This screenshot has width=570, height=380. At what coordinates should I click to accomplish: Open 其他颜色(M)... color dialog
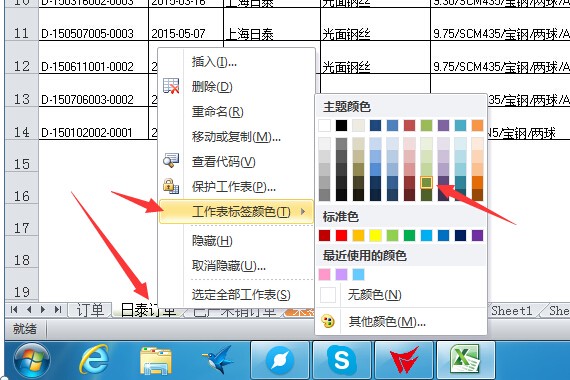click(x=387, y=321)
